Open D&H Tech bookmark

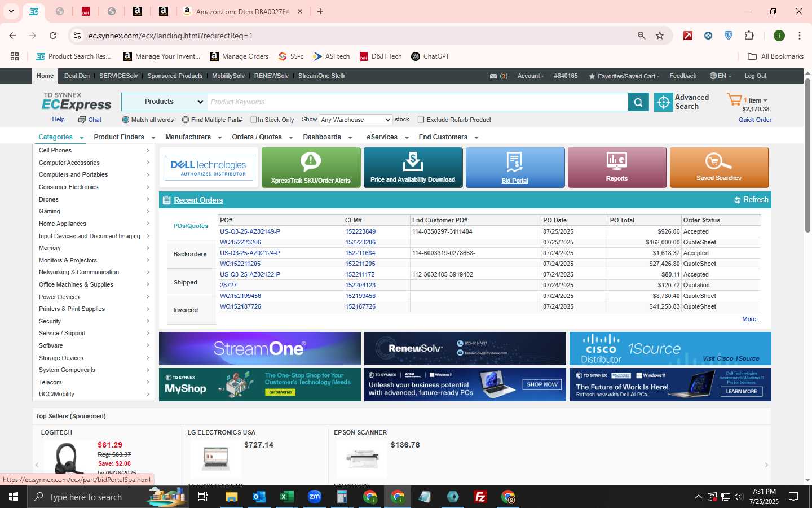tap(381, 56)
